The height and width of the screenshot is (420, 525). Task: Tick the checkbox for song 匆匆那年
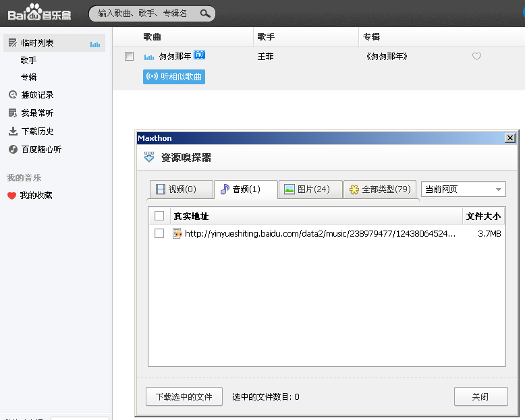point(130,56)
